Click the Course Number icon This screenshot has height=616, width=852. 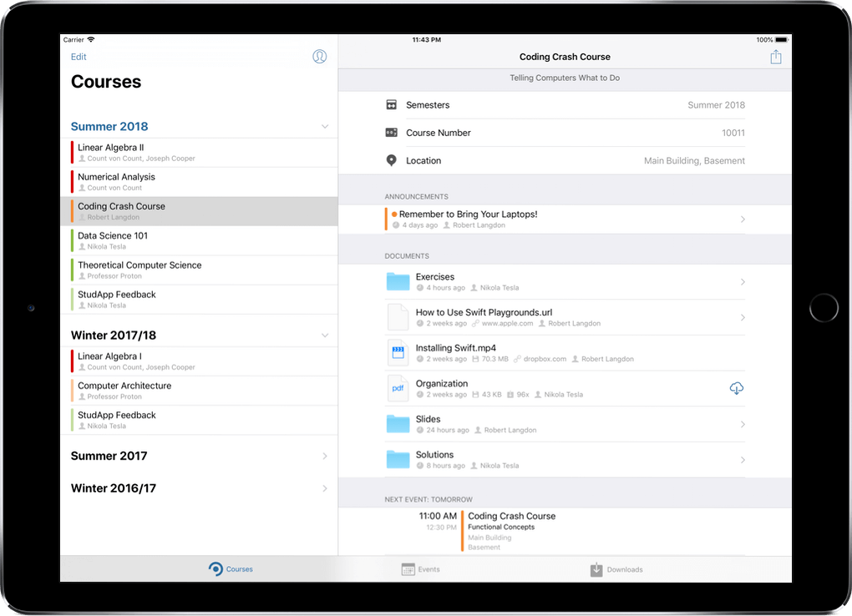click(x=391, y=133)
